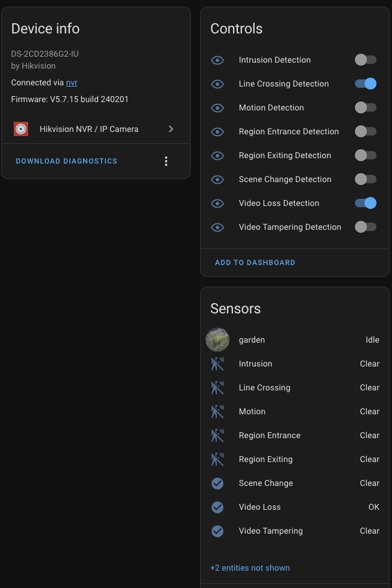
Task: Click the checkmark icon beside Video Loss sensor
Action: pos(218,507)
